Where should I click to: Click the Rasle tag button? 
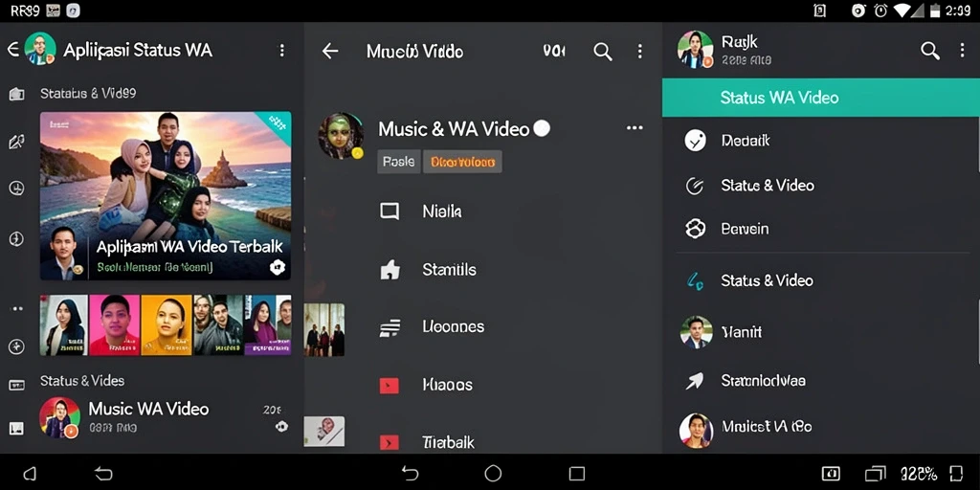coord(398,162)
